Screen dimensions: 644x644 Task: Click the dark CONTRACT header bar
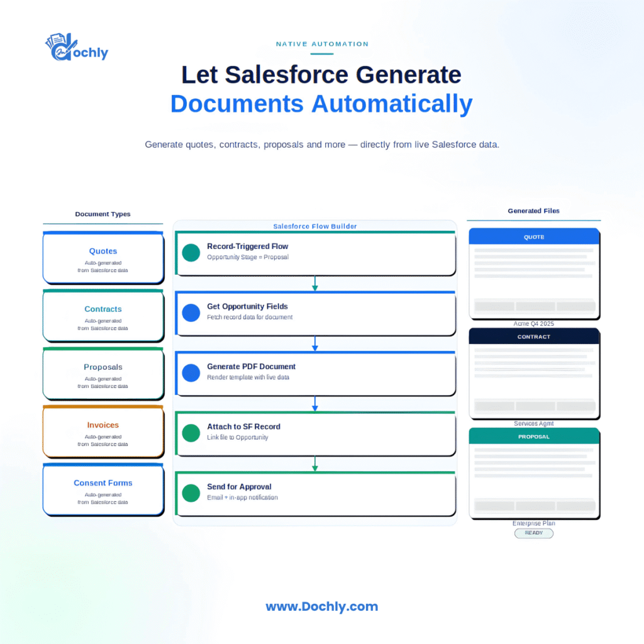534,337
